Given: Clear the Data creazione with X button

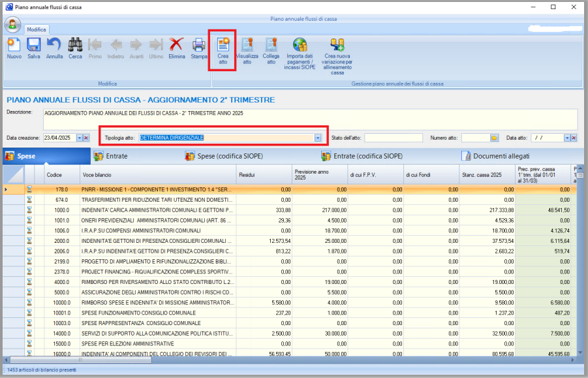Looking at the screenshot, I should (86, 138).
